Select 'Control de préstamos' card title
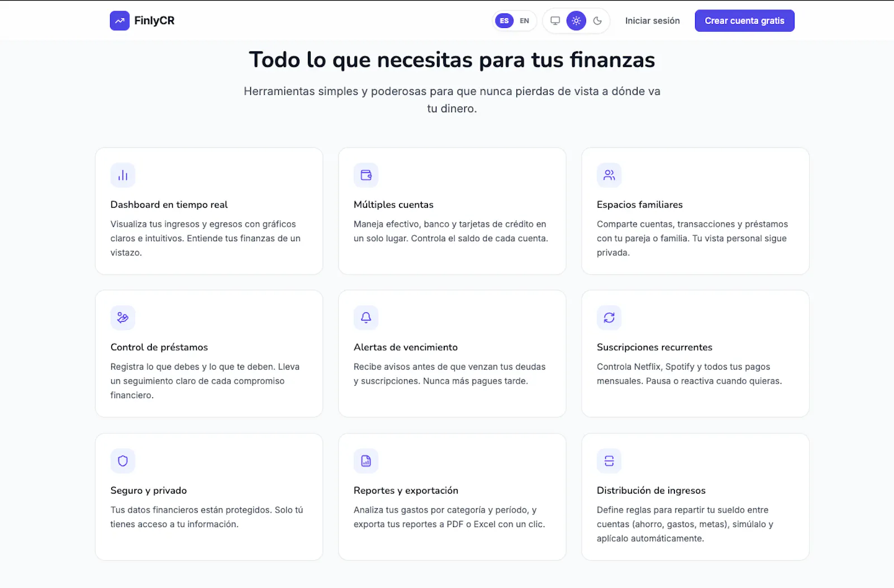The height and width of the screenshot is (588, 894). [x=159, y=347]
